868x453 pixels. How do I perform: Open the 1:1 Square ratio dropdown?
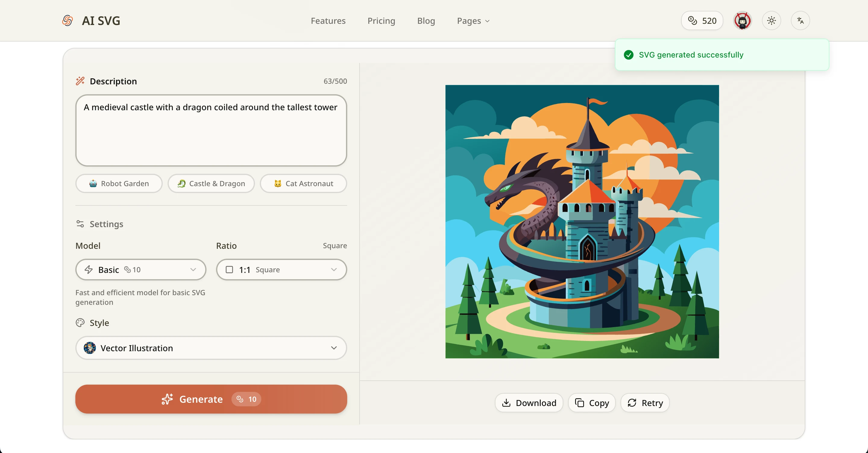281,270
